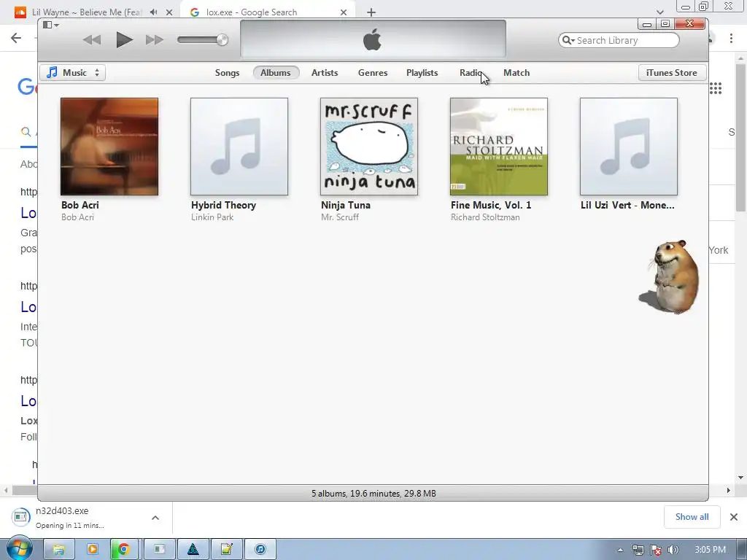Open the blue triangle taskbar application
747x560 pixels.
193,550
